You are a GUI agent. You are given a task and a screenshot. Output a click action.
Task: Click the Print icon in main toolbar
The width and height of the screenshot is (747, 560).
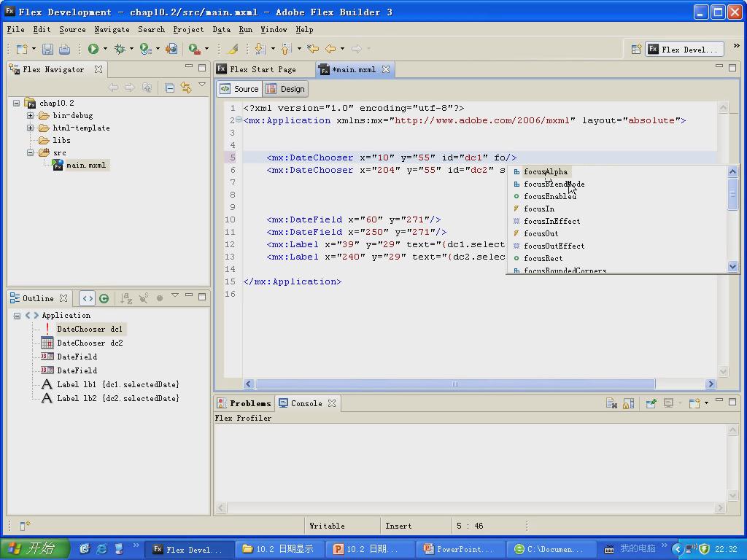[x=64, y=49]
